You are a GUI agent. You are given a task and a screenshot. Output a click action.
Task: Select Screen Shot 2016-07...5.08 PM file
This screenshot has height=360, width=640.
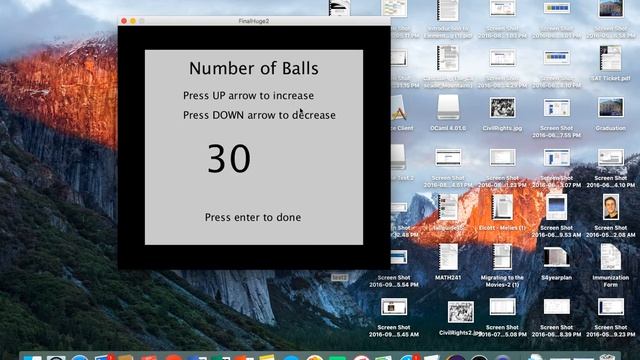pyautogui.click(x=502, y=307)
